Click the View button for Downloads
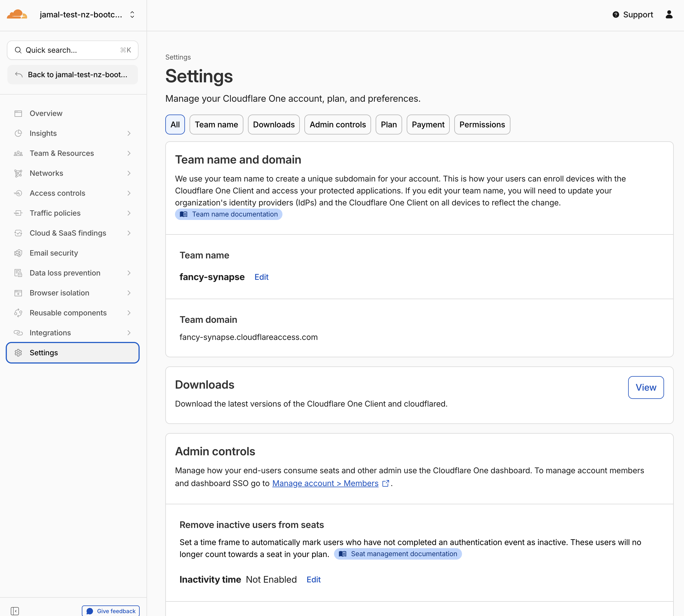The width and height of the screenshot is (684, 616). click(646, 387)
